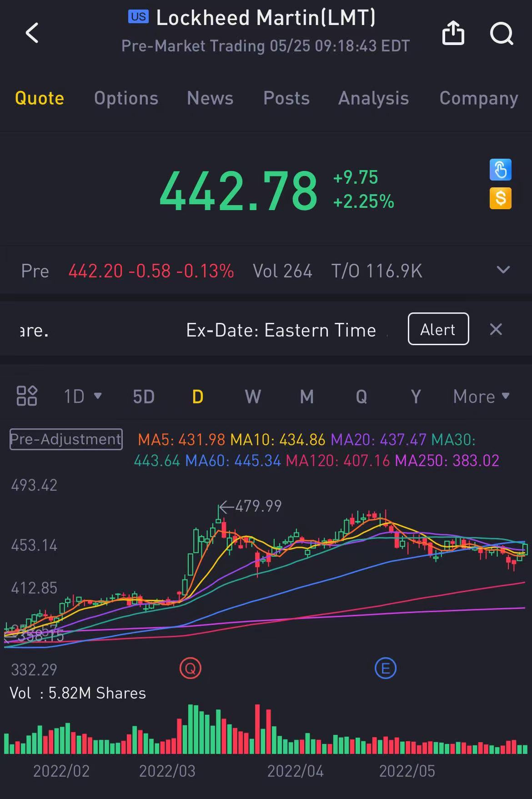The height and width of the screenshot is (799, 532).
Task: Open the share icon
Action: [453, 33]
